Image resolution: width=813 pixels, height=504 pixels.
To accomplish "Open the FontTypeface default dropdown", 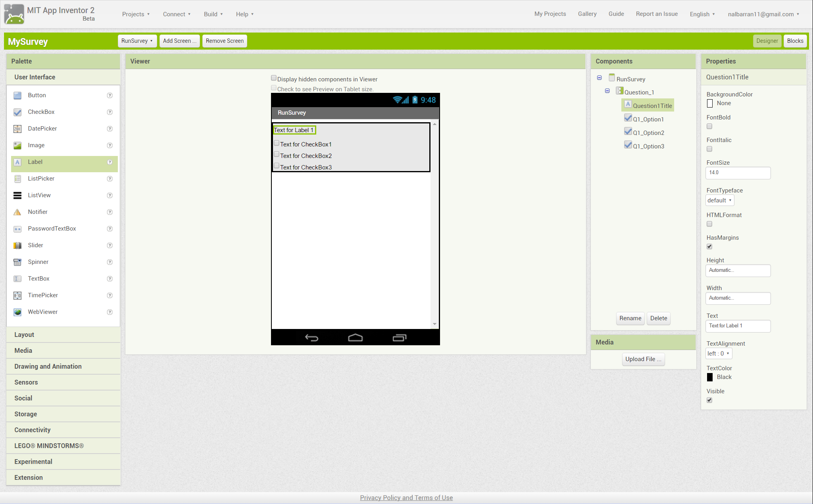I will tap(719, 200).
